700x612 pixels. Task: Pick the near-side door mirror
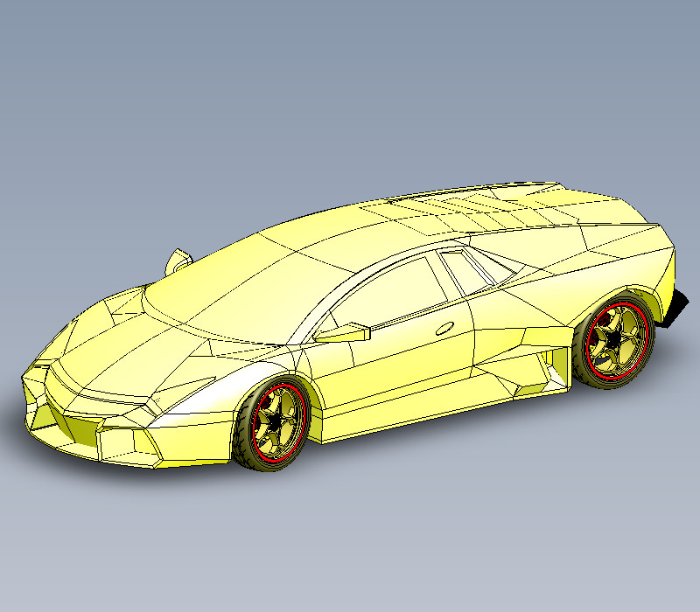click(x=342, y=333)
